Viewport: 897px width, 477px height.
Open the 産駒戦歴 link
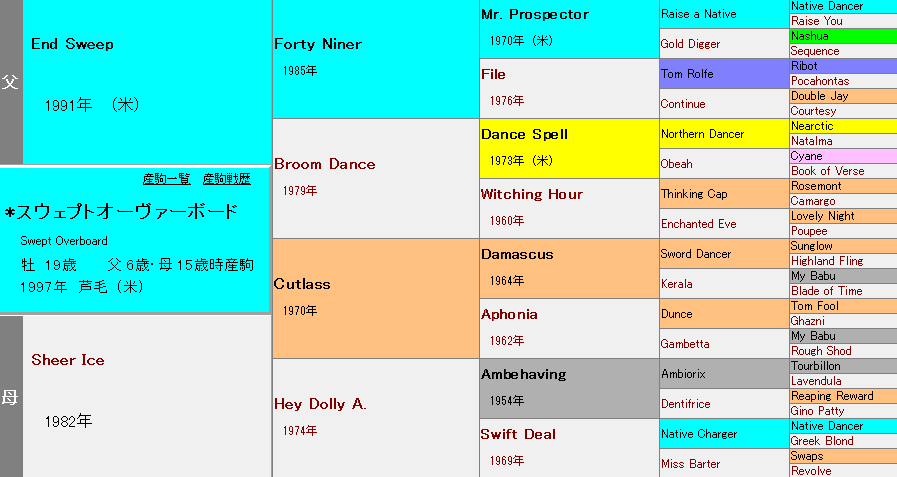pyautogui.click(x=227, y=179)
